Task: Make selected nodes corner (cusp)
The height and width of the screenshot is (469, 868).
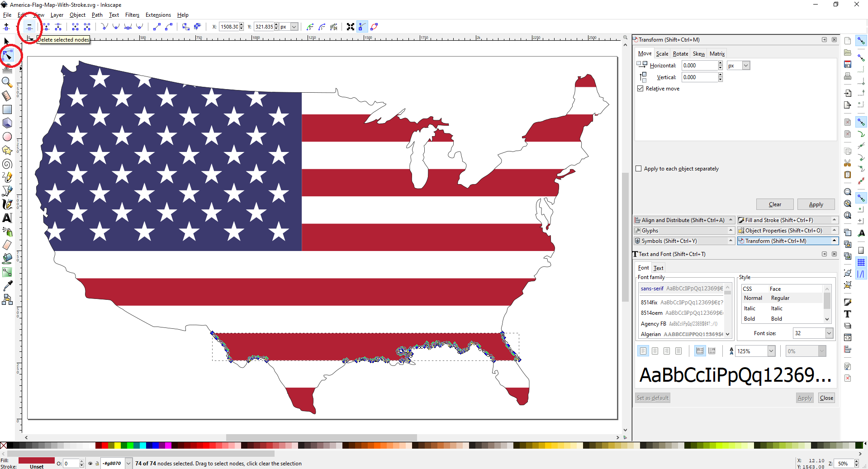Action: [x=104, y=27]
